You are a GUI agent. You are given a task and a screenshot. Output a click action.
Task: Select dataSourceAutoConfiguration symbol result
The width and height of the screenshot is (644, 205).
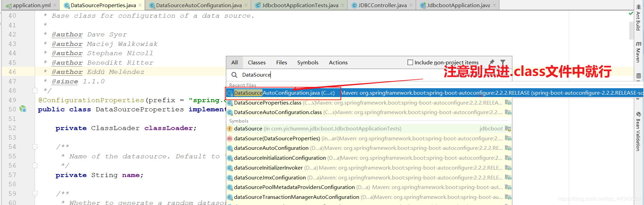point(369,148)
